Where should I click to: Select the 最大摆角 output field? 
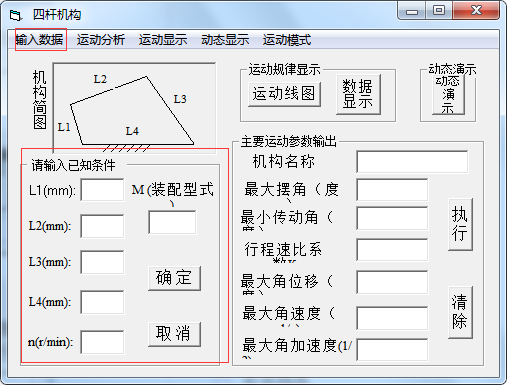392,190
